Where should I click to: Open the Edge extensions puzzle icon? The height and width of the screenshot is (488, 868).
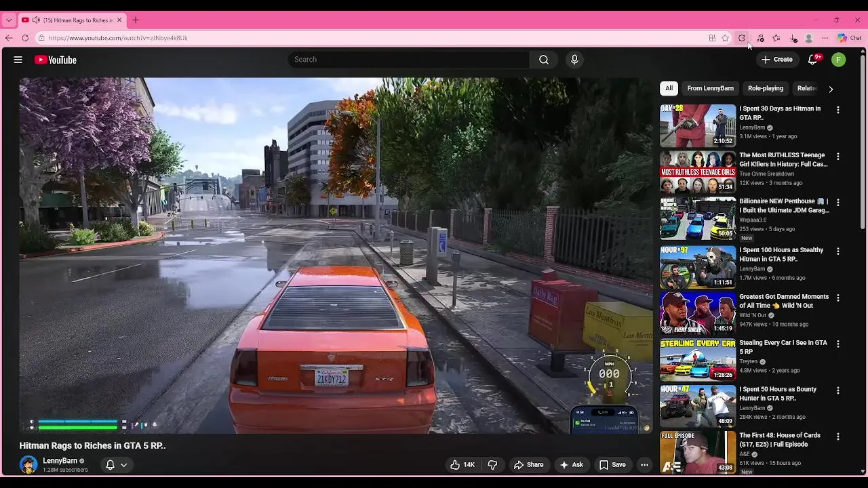click(742, 38)
